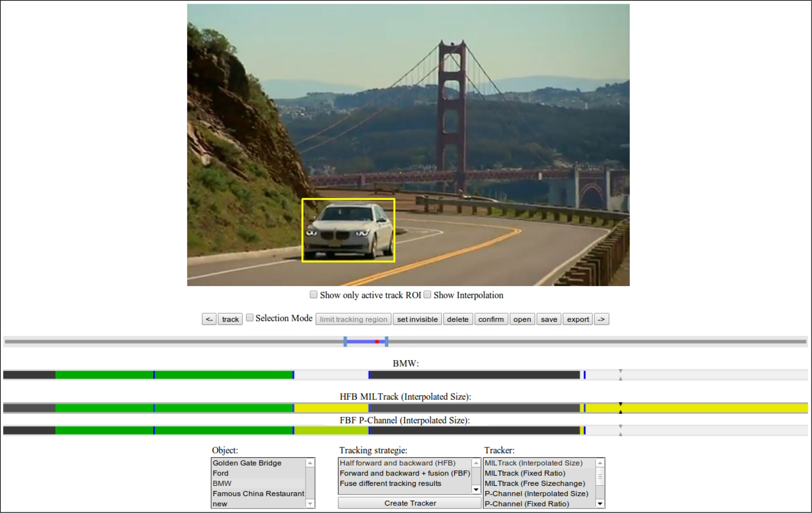Click Object list scroll down arrow
812x513 pixels.
click(310, 504)
